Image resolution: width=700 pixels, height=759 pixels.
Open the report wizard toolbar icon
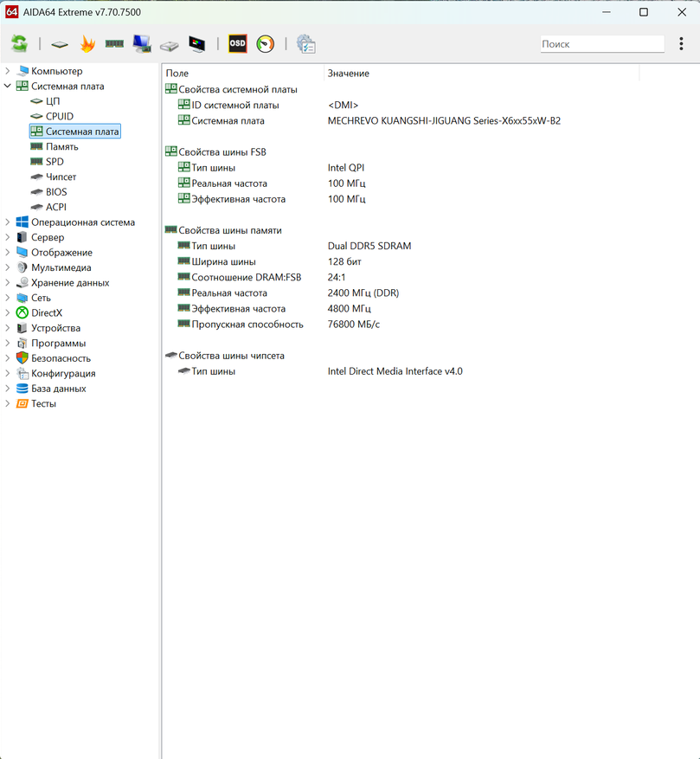click(x=306, y=44)
